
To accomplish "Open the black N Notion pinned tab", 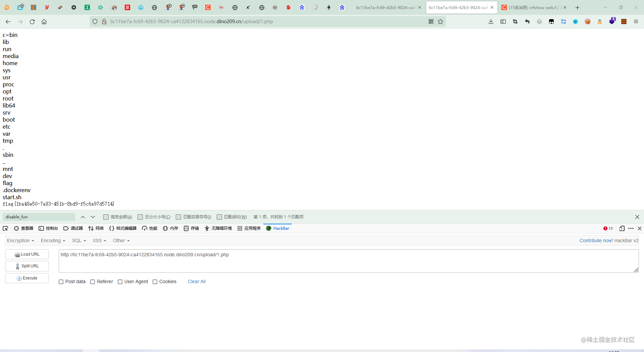I will pos(74,7).
